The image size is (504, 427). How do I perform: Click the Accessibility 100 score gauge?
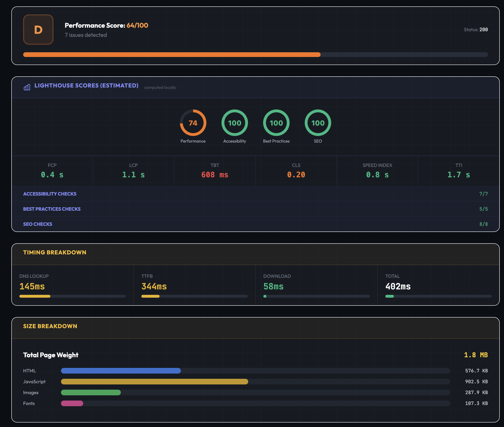point(235,123)
